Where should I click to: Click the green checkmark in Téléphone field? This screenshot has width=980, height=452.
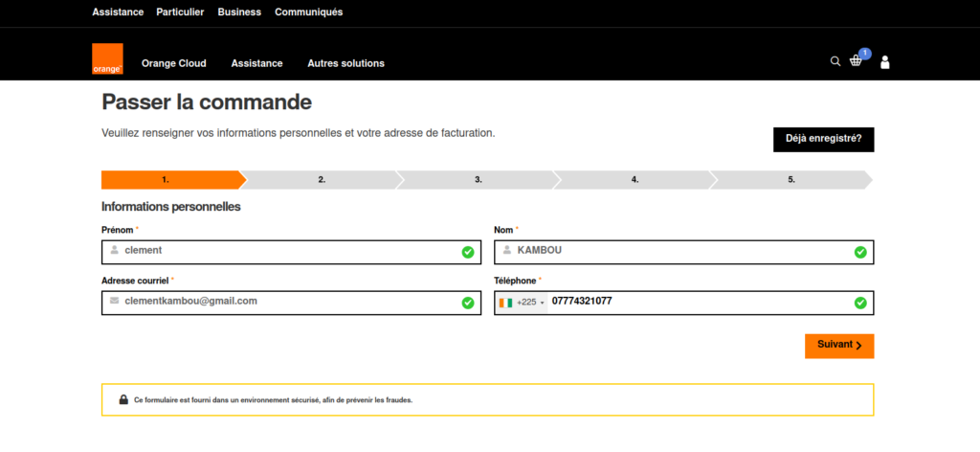pos(860,303)
